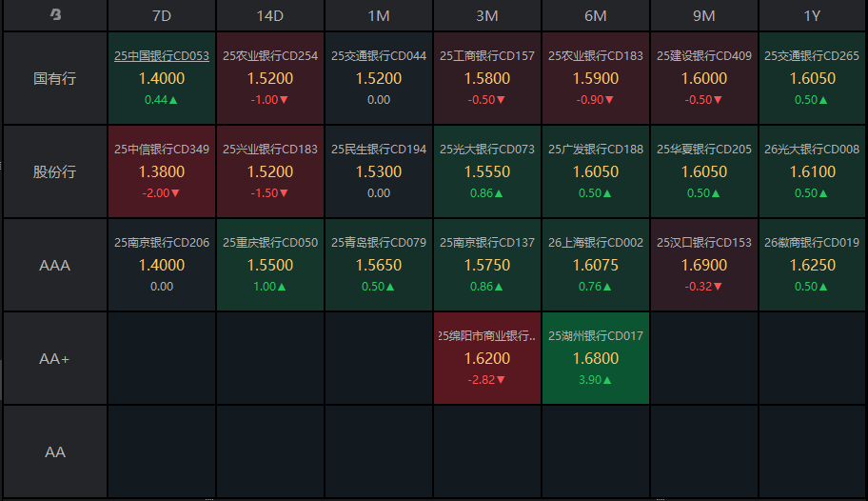Viewport: 868px width, 501px height.
Task: Click the 股份行 row header
Action: click(55, 171)
